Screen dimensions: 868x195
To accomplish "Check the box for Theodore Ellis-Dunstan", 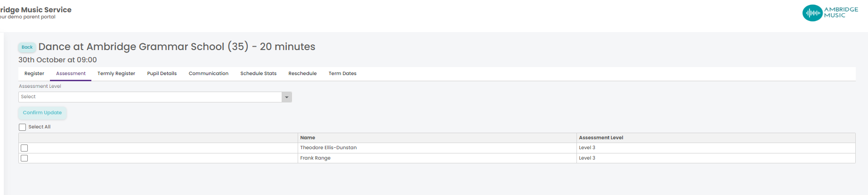I will (x=24, y=148).
